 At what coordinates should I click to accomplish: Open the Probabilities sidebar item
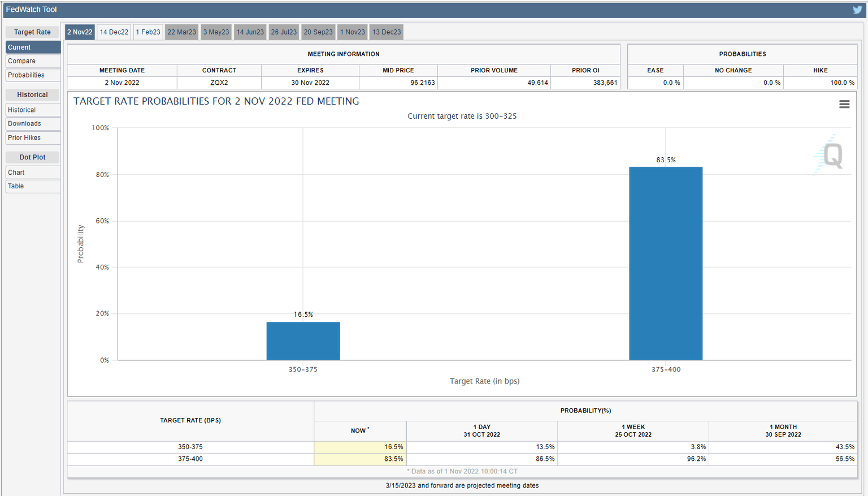coord(33,75)
